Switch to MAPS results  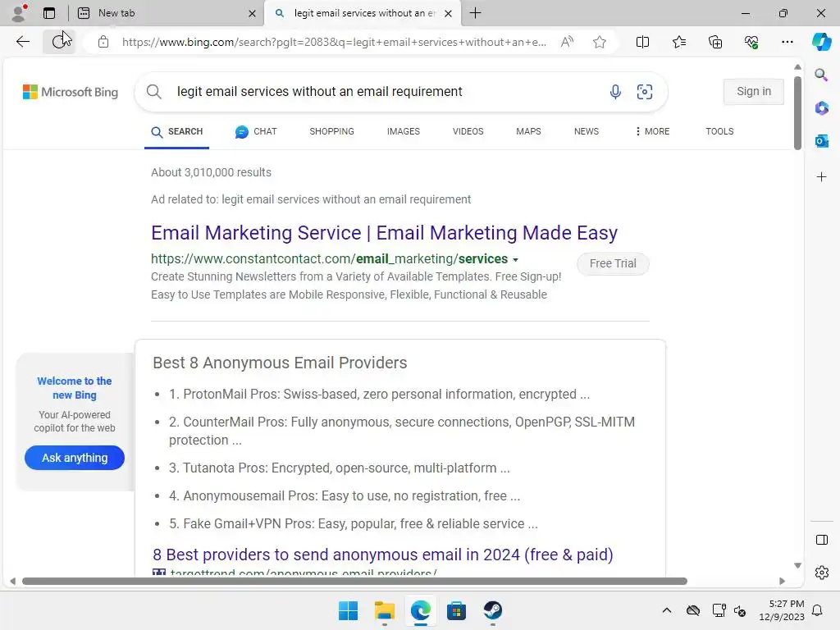pyautogui.click(x=528, y=131)
